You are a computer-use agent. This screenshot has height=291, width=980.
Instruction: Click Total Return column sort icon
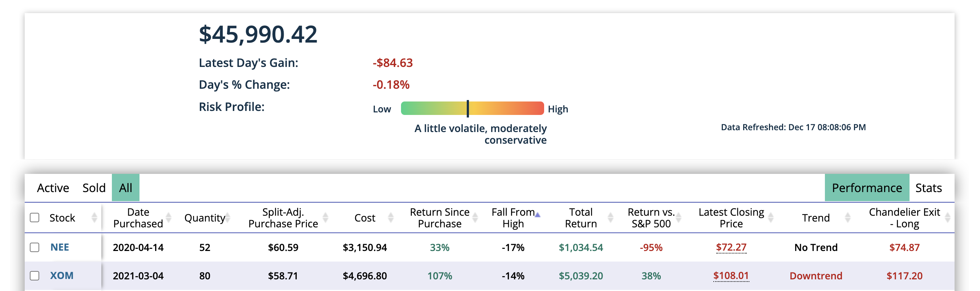(x=610, y=218)
